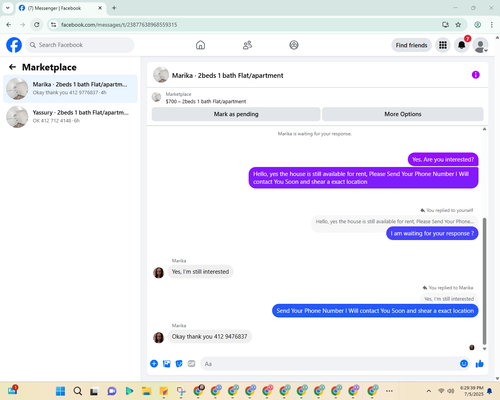Image resolution: width=500 pixels, height=400 pixels.
Task: Click the Find friends button
Action: coord(411,45)
